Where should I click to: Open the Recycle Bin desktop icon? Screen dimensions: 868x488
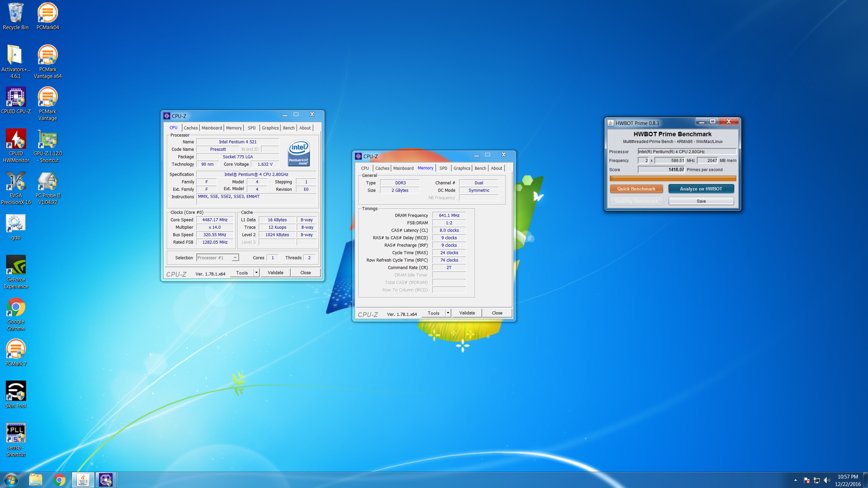point(16,16)
